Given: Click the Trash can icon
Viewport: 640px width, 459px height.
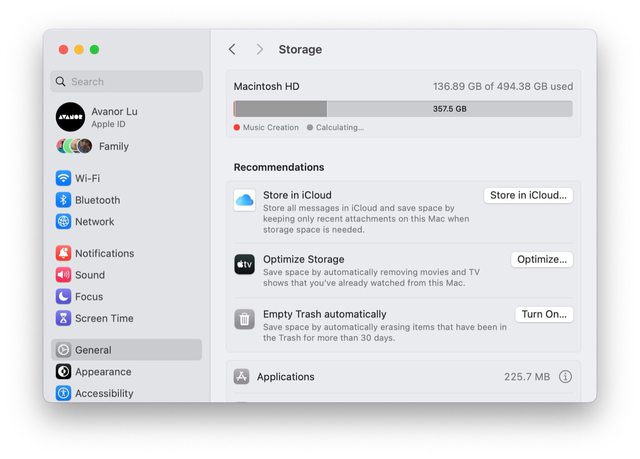Looking at the screenshot, I should pos(244,319).
